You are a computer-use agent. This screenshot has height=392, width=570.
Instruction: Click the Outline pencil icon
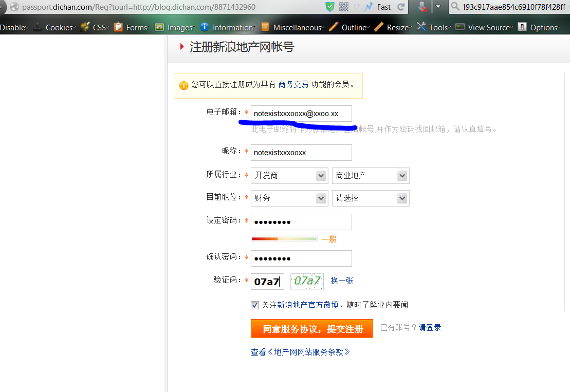click(x=334, y=27)
